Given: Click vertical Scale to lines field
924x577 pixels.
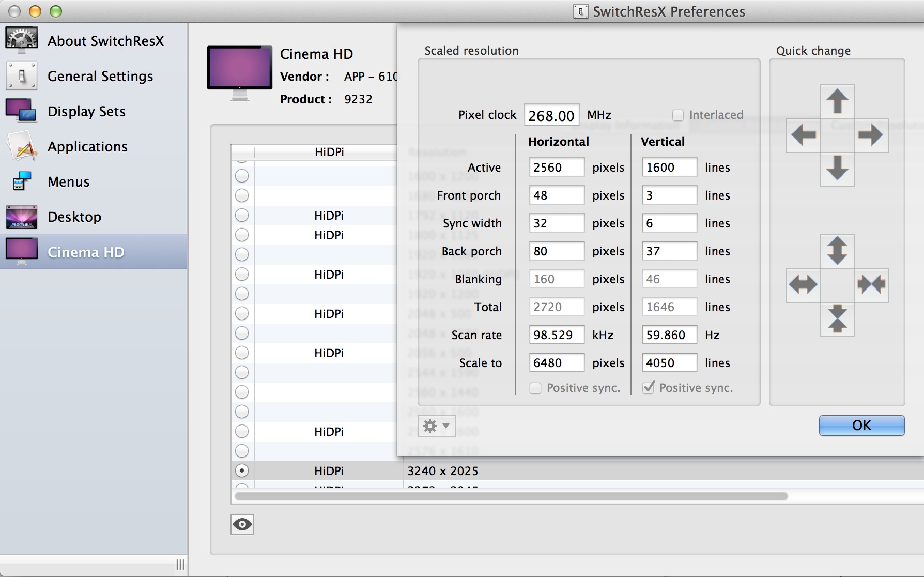Looking at the screenshot, I should [x=669, y=362].
